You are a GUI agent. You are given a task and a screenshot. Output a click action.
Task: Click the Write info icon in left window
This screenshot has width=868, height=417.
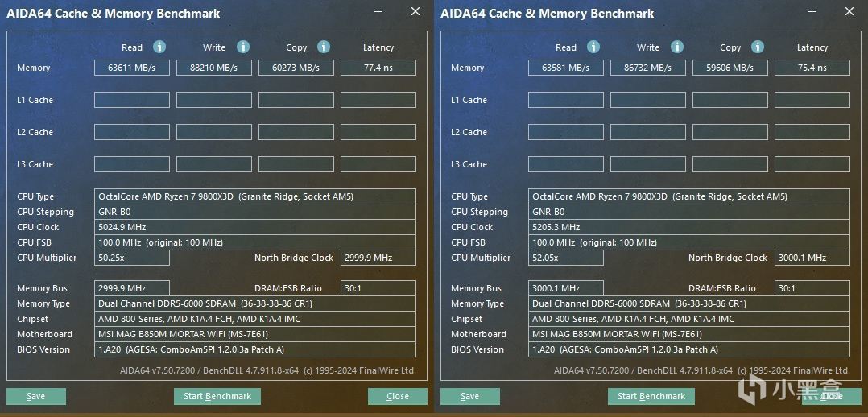click(x=243, y=47)
